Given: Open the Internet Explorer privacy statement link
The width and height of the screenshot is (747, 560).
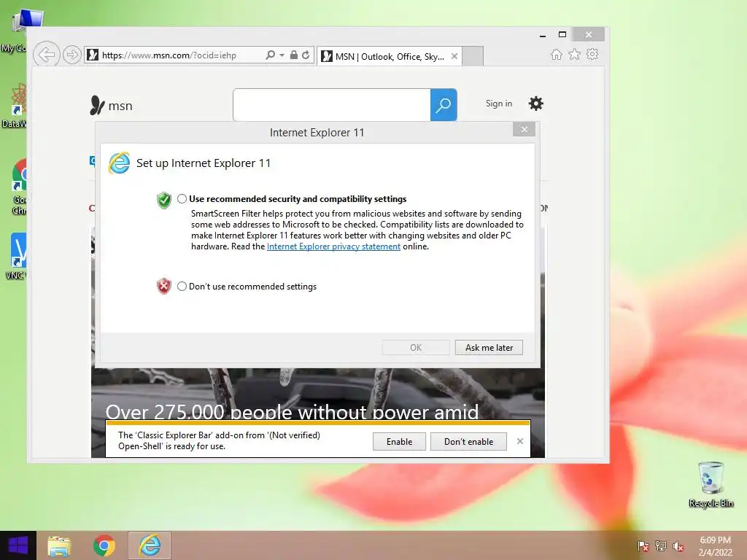Looking at the screenshot, I should [x=333, y=246].
